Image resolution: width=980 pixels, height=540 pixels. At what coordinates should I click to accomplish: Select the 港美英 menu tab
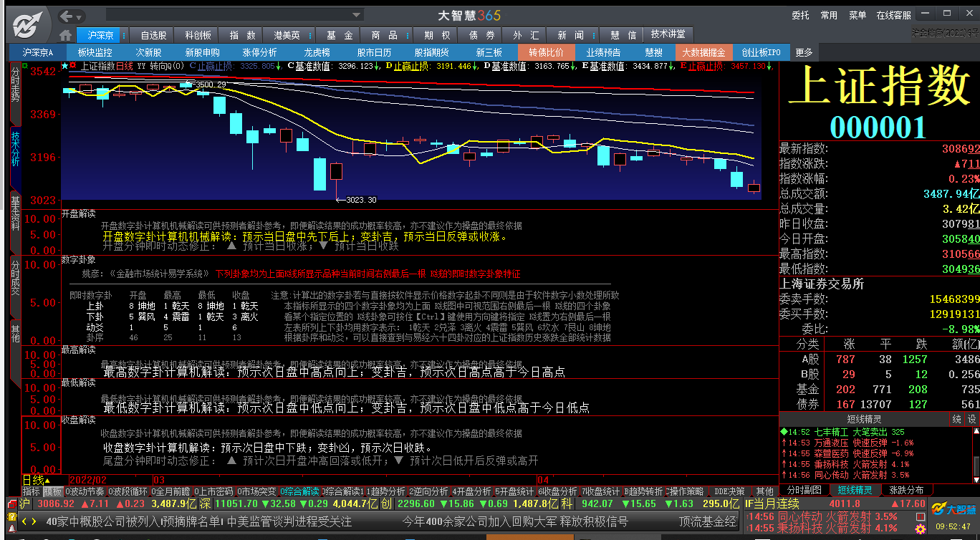pyautogui.click(x=287, y=35)
